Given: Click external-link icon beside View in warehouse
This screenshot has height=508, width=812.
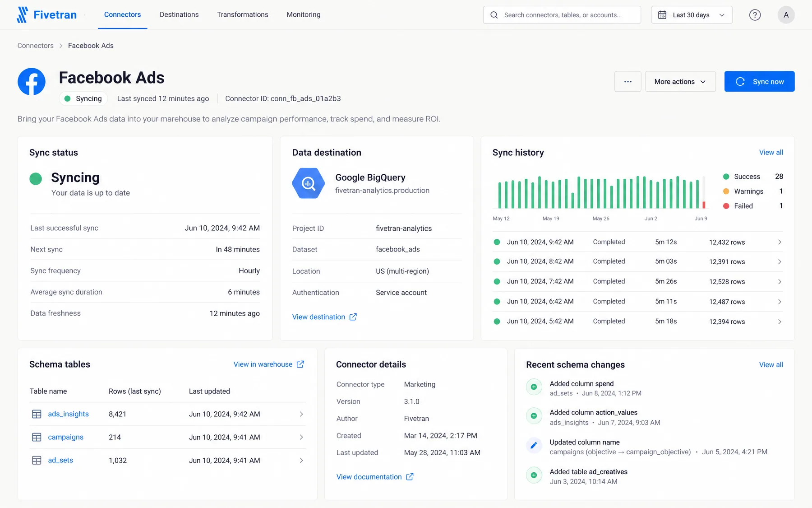Looking at the screenshot, I should (x=300, y=364).
